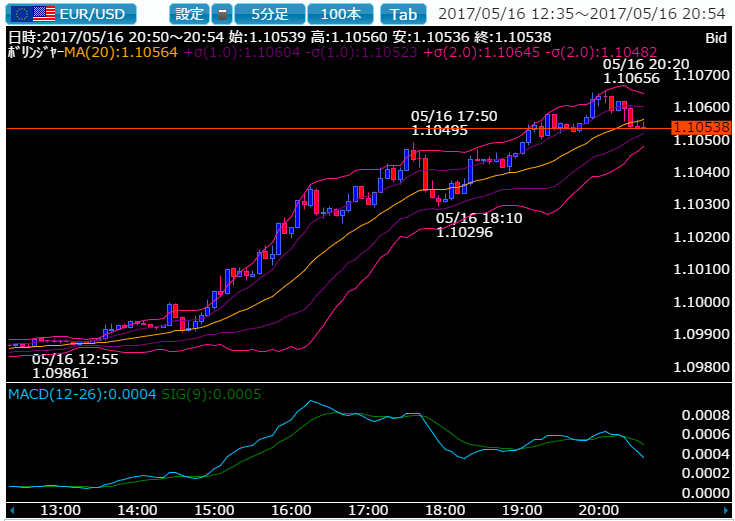
Task: Click the 16:00 time axis label
Action: pyautogui.click(x=292, y=510)
